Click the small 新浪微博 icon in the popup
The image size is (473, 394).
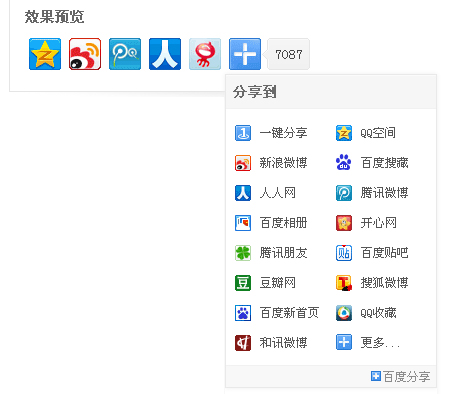coord(243,163)
